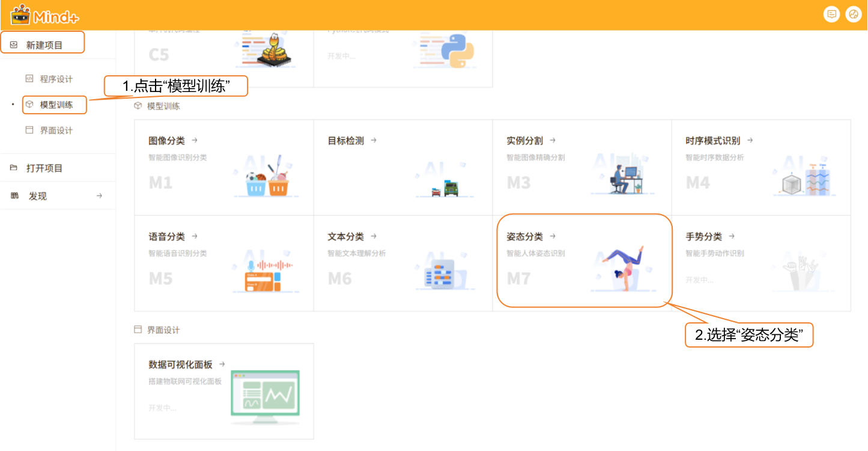868x451 pixels.
Task: Expand the 发现 arrow in sidebar
Action: (x=99, y=196)
